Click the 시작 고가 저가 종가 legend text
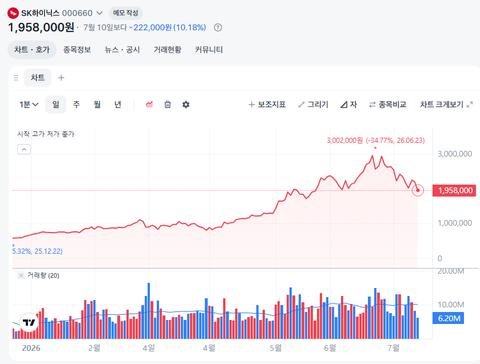 46,134
